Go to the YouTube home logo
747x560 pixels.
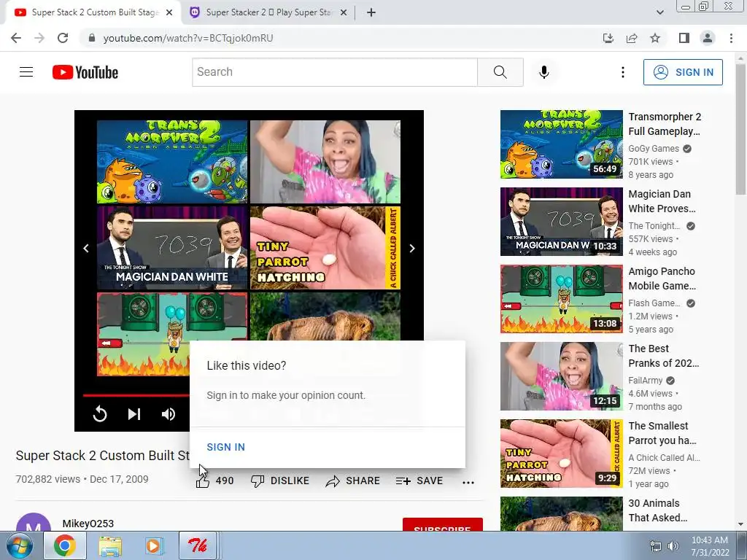click(85, 72)
